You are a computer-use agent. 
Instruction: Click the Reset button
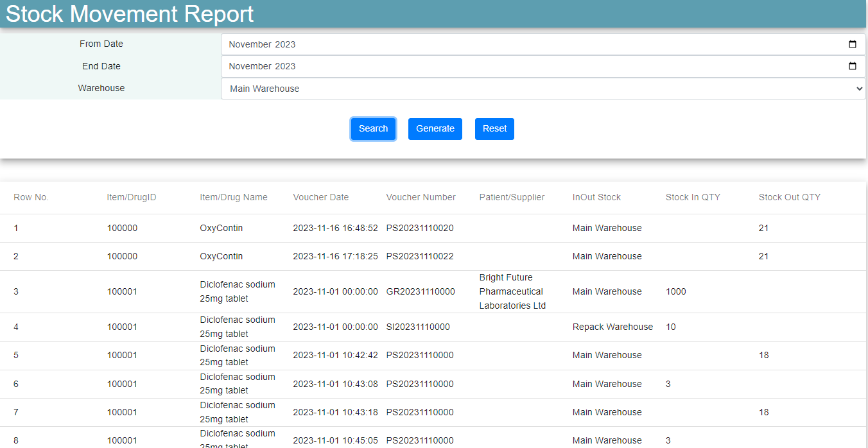click(x=494, y=128)
